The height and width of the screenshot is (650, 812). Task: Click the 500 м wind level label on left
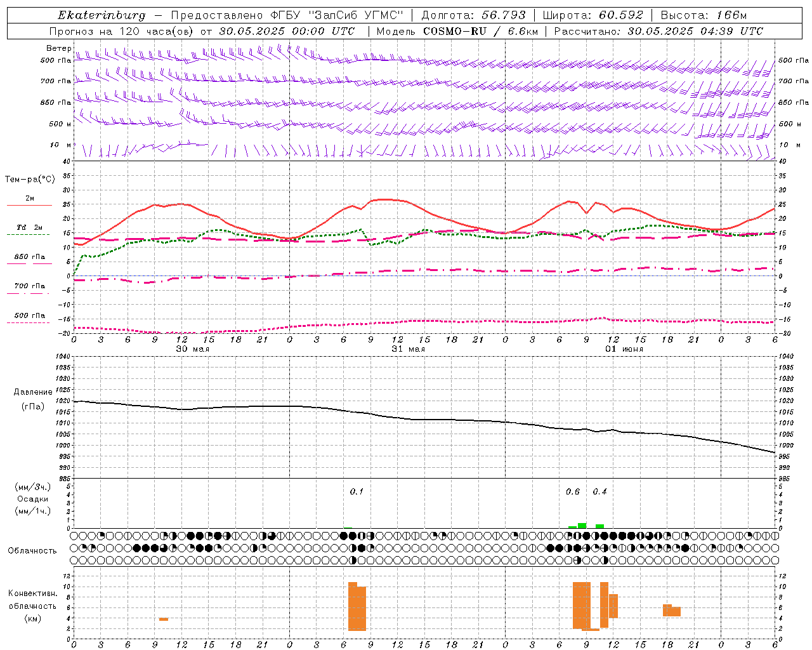pyautogui.click(x=60, y=124)
